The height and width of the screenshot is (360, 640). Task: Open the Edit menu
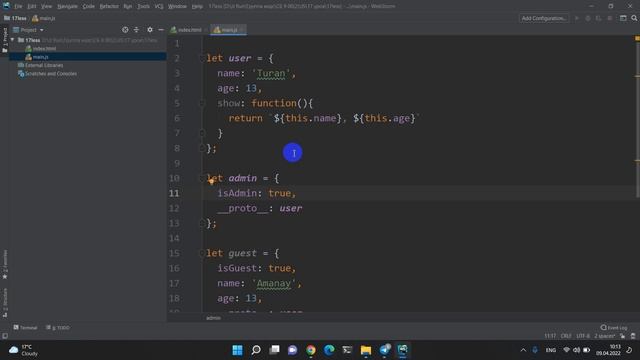(x=31, y=6)
